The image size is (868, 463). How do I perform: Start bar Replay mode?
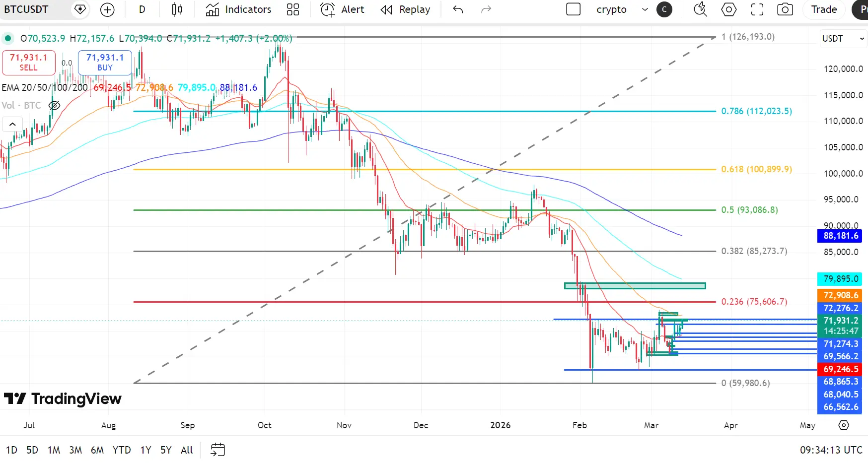point(405,9)
